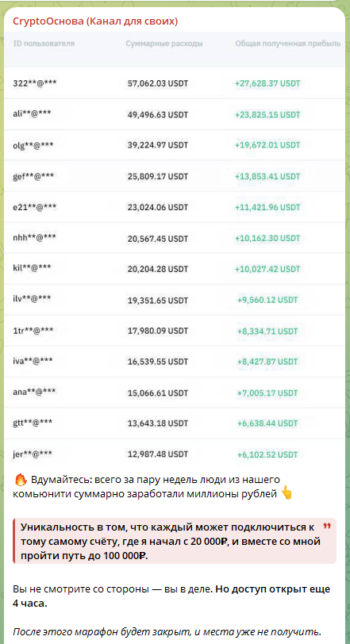Click the highlighted Уникальность quote block
350x644 pixels.
click(x=175, y=541)
